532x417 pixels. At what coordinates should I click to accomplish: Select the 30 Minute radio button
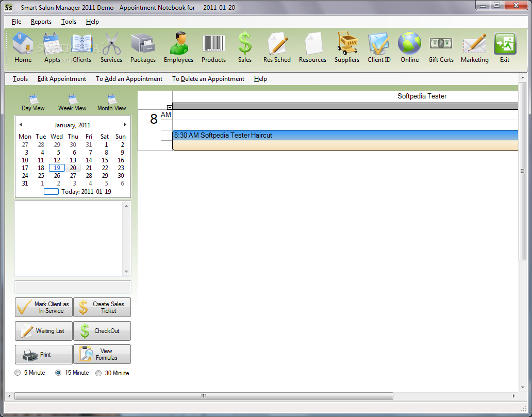click(x=98, y=373)
